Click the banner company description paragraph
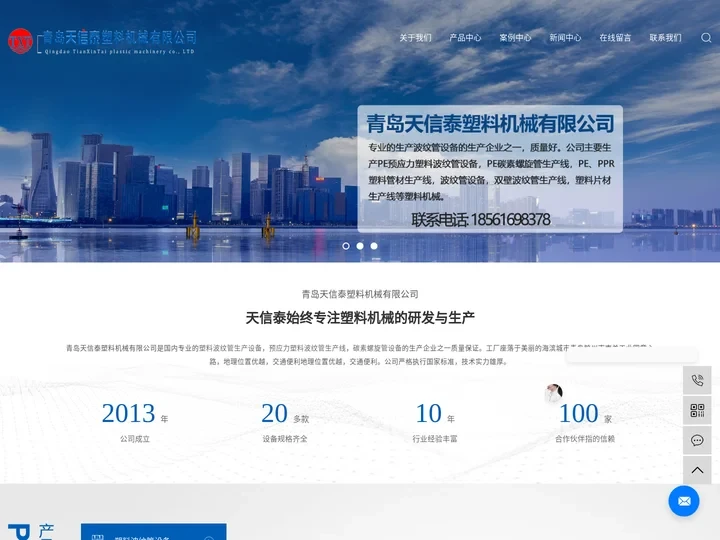Viewport: 720px width, 540px height. click(491, 172)
